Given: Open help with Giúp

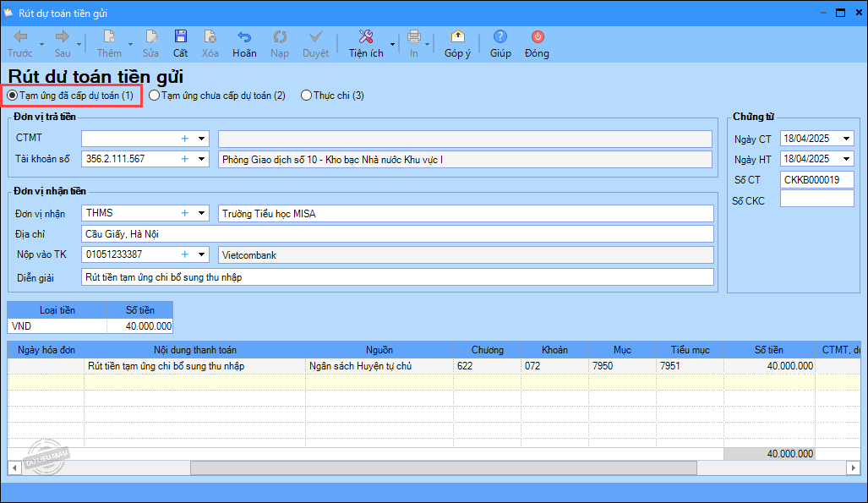Looking at the screenshot, I should 500,44.
